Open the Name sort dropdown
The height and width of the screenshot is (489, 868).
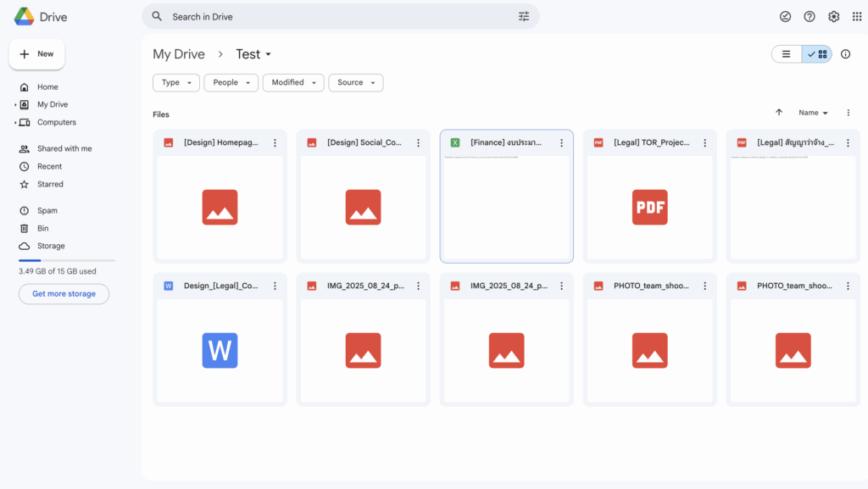pyautogui.click(x=813, y=113)
